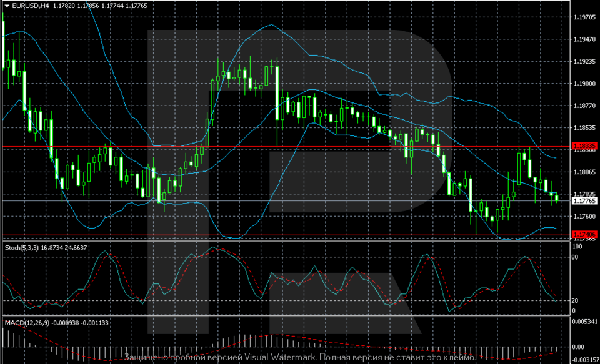Click the 1.18770 value on price scale
Viewport: 600px width, 364px height.
585,106
